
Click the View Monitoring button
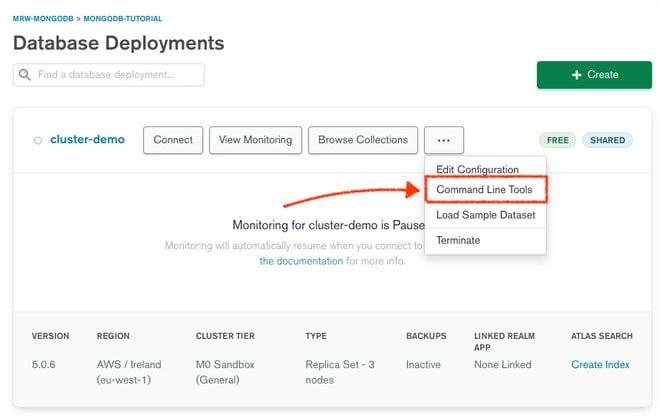coord(256,140)
